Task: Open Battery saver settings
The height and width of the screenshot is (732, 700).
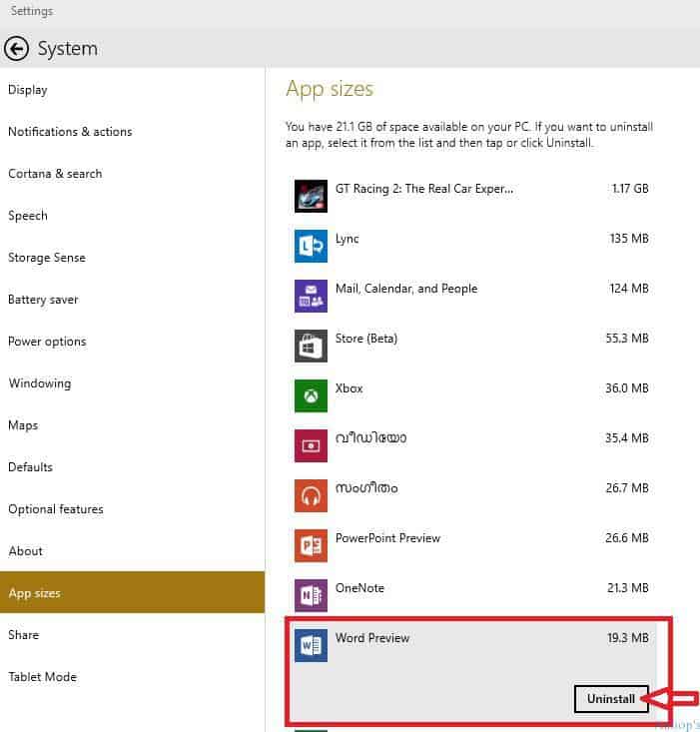Action: [x=132, y=300]
